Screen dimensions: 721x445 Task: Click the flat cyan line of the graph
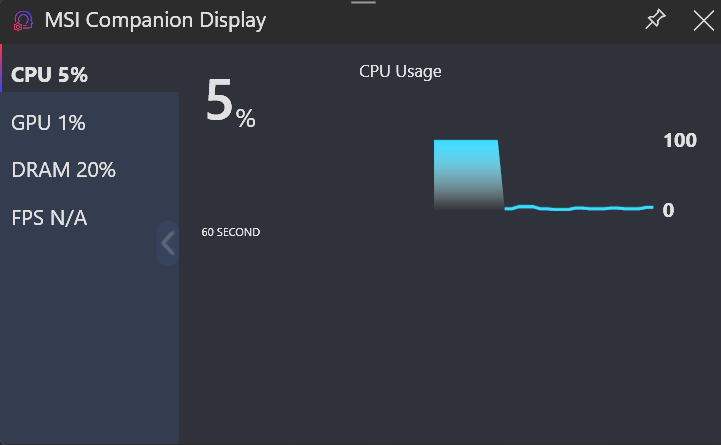pyautogui.click(x=580, y=208)
